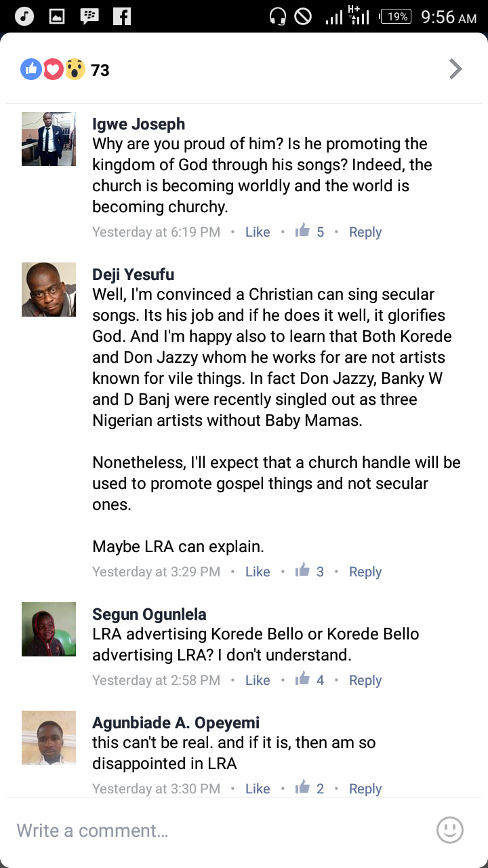Tap thumbs-up count icon on Deji Yesufu's comment

(303, 571)
